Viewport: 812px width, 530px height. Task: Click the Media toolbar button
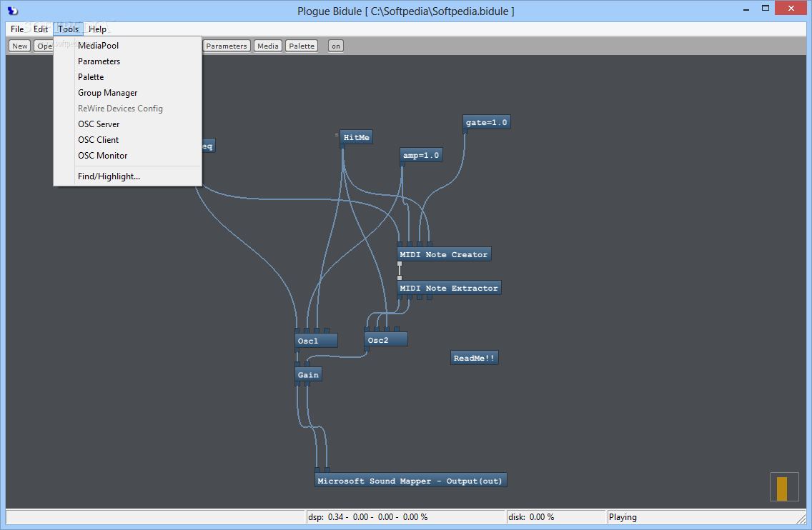(268, 46)
